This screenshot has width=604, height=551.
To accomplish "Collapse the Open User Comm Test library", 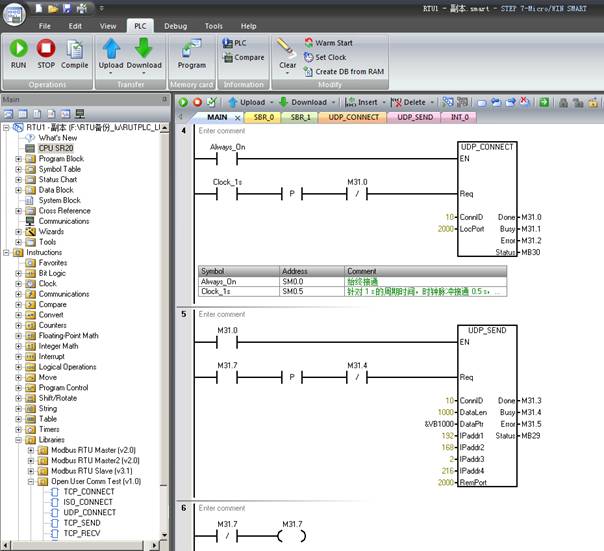I will point(30,481).
